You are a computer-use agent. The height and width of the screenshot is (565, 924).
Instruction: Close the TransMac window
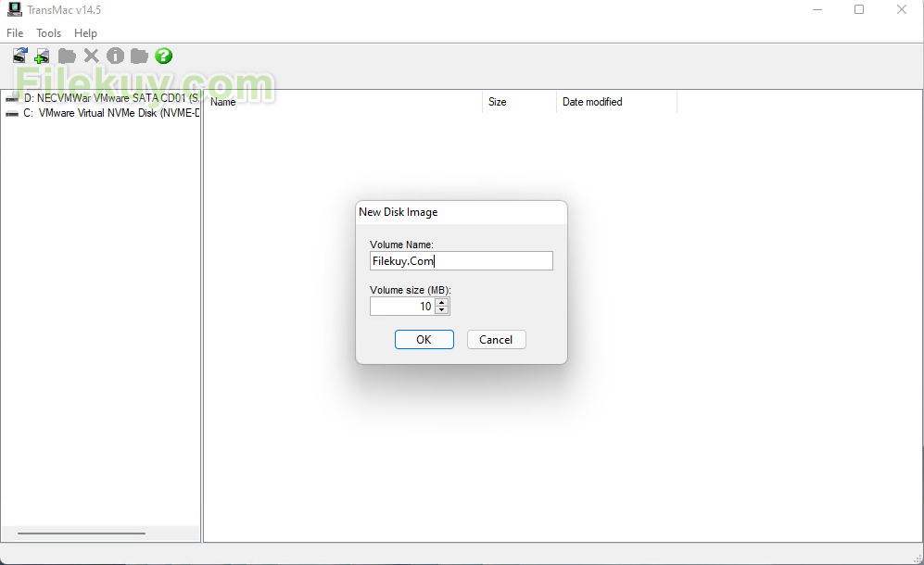coord(902,9)
